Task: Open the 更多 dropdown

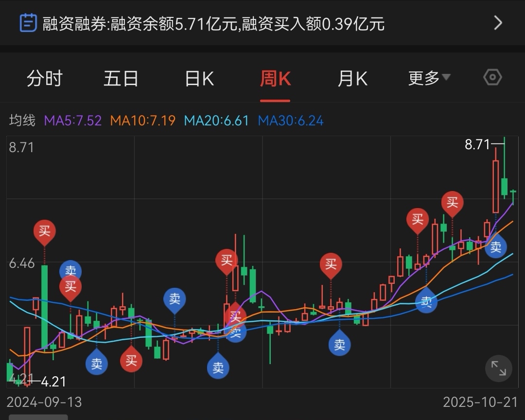Action: [429, 78]
